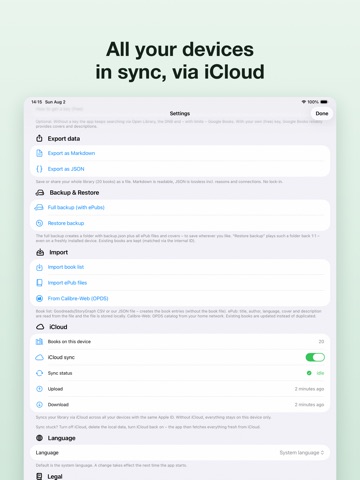360x480 pixels.
Task: Click Download '2 minutes ago' value
Action: point(309,404)
